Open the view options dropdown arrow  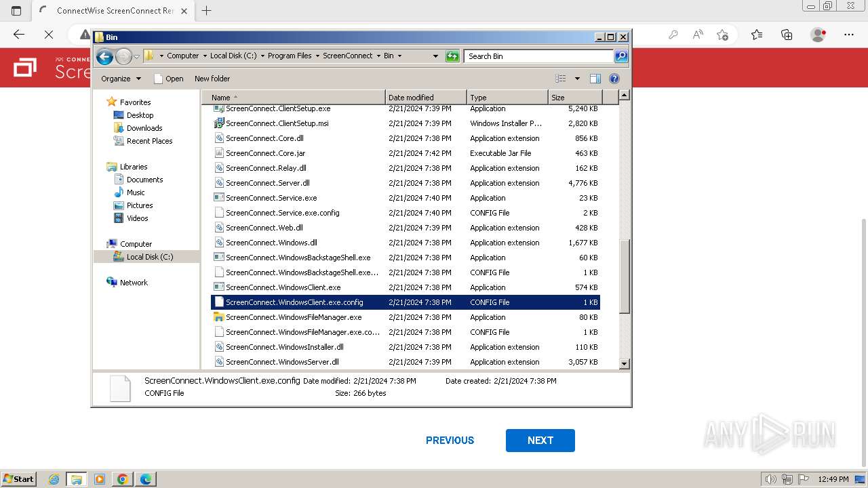click(577, 79)
